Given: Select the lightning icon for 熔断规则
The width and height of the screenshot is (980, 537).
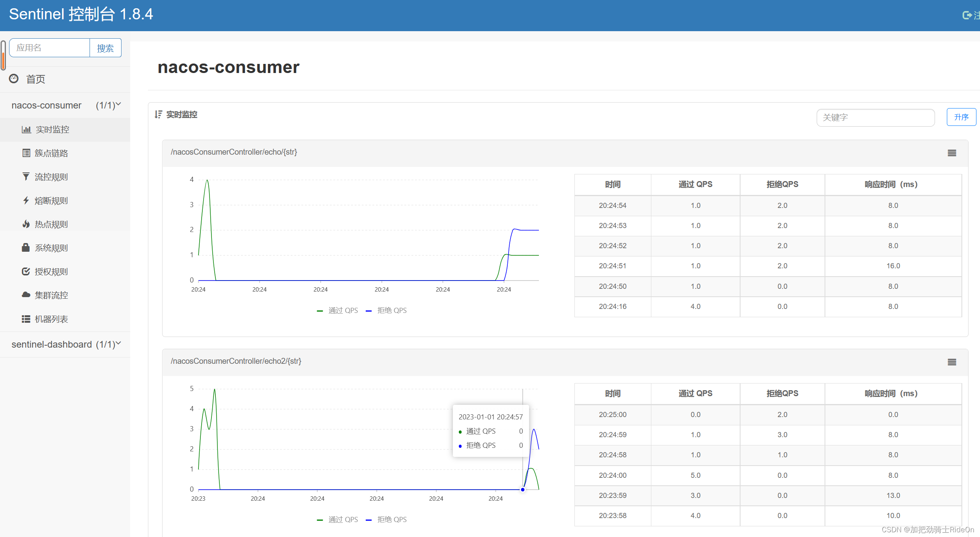Looking at the screenshot, I should [26, 200].
